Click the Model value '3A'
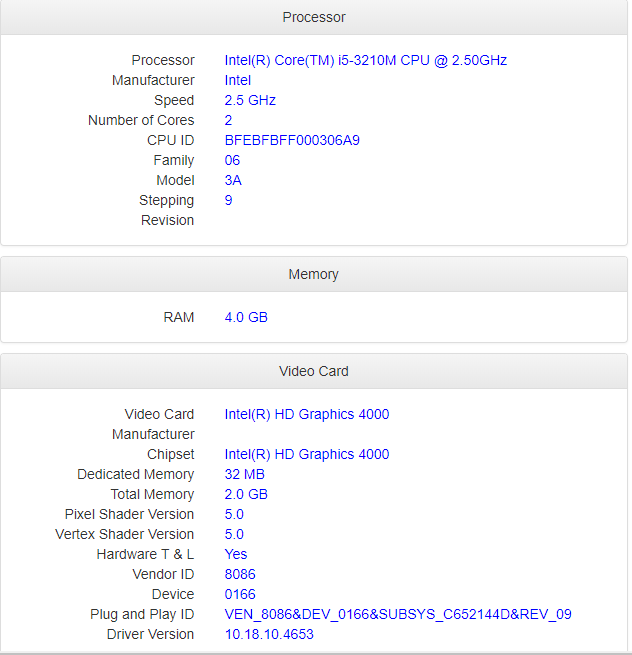This screenshot has width=632, height=655. point(233,180)
